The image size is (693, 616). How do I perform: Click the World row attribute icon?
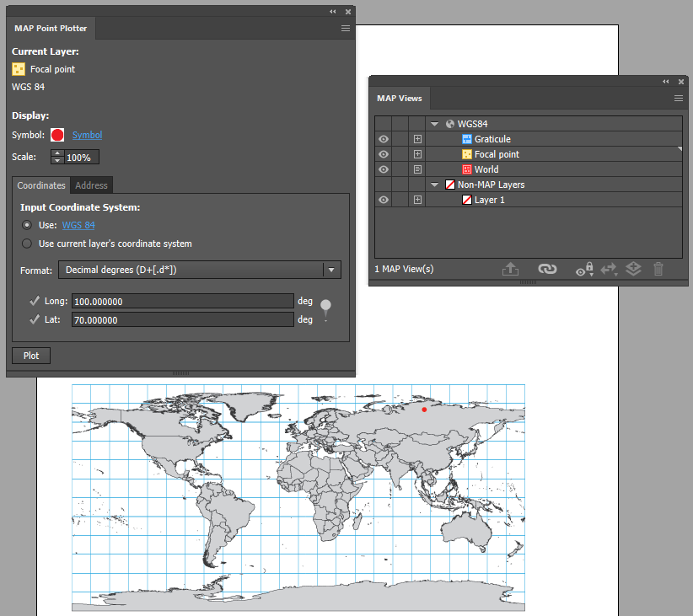[417, 169]
